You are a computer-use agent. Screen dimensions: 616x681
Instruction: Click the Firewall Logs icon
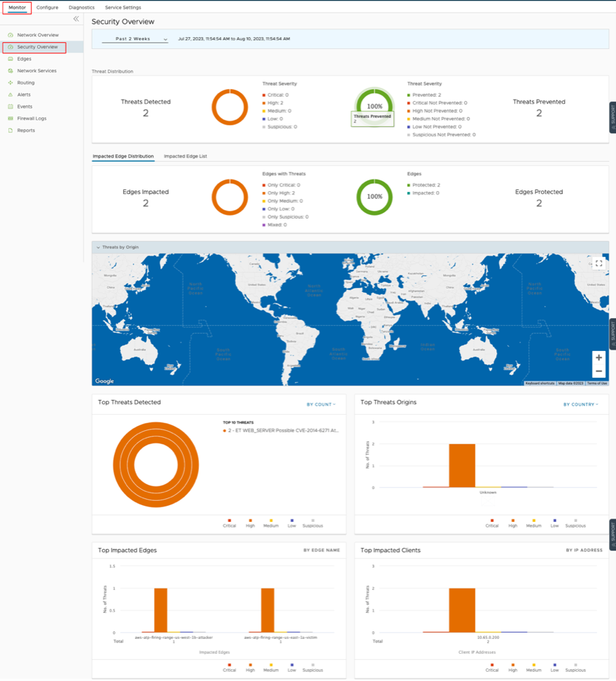click(11, 118)
